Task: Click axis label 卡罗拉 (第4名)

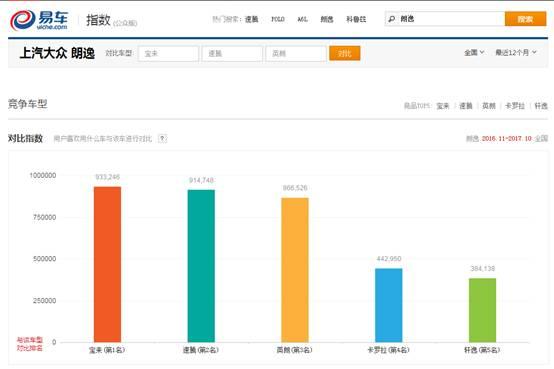Action: click(388, 350)
